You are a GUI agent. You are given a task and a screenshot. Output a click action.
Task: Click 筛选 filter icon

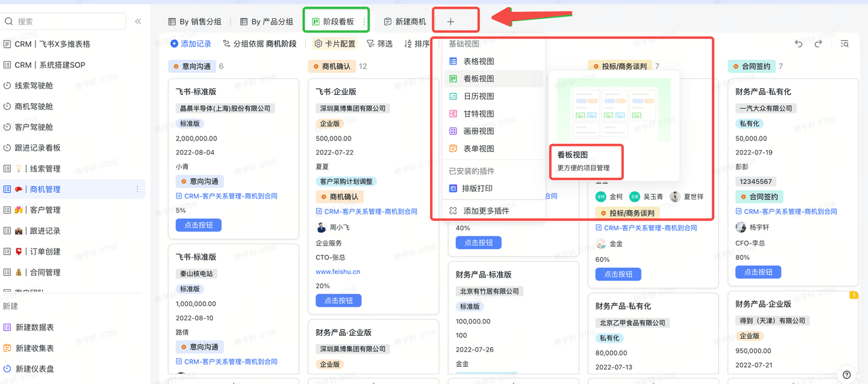380,44
